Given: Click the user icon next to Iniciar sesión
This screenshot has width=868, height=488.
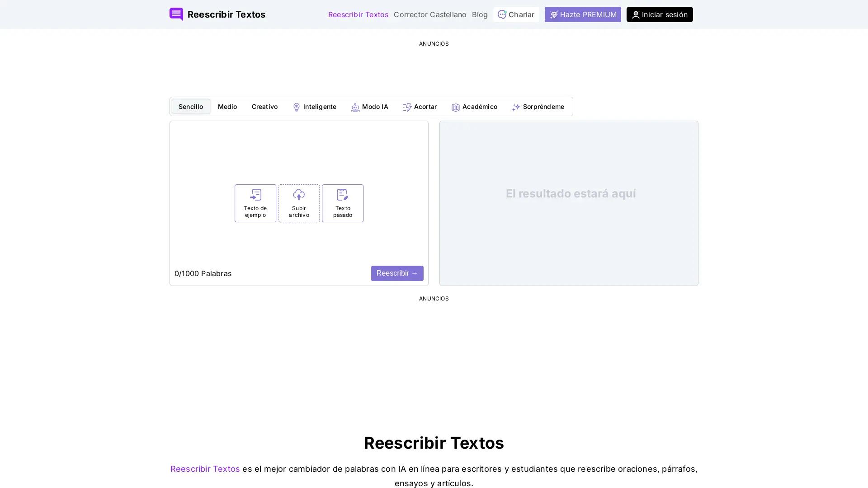Looking at the screenshot, I should 636,14.
